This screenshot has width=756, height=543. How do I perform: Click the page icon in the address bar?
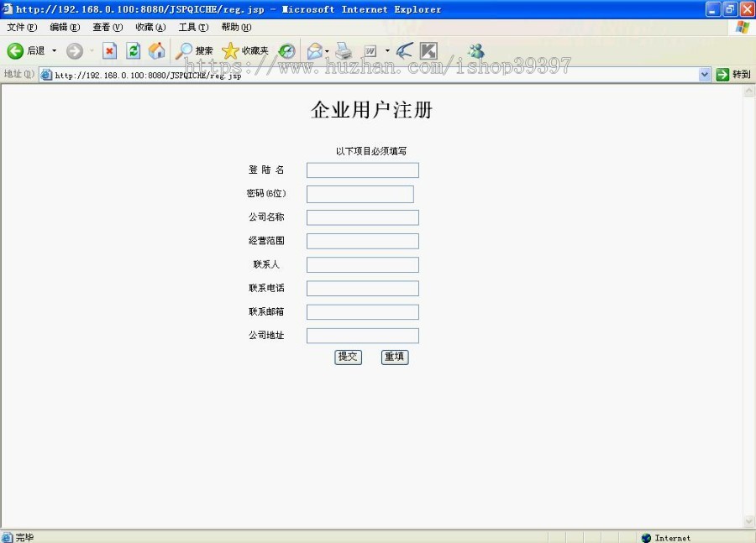[46, 75]
